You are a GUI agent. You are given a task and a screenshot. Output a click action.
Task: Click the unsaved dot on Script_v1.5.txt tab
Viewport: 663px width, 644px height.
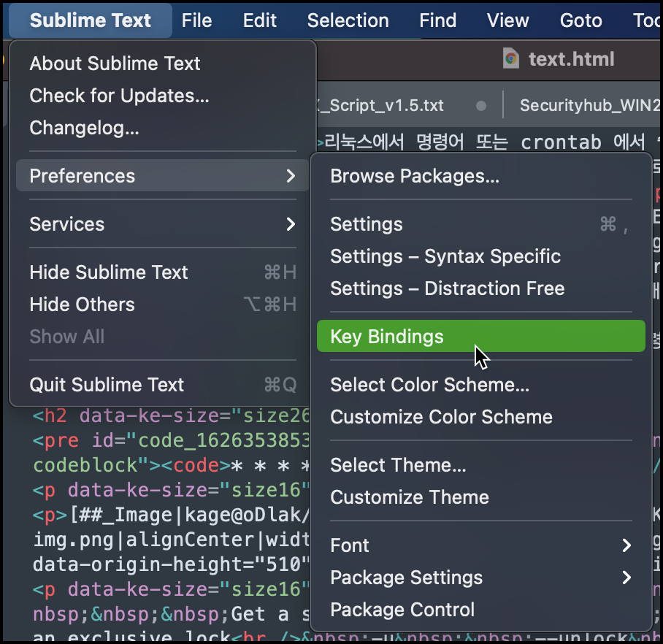[480, 106]
